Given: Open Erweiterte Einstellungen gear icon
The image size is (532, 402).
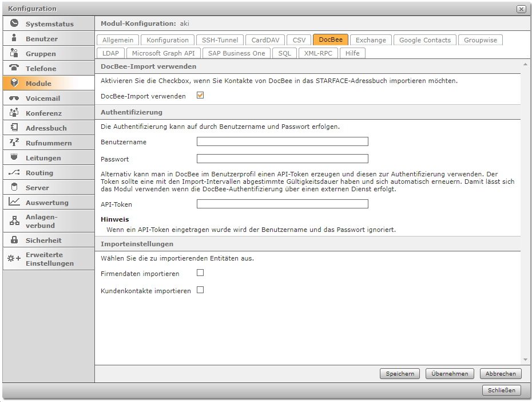Looking at the screenshot, I should (x=14, y=259).
